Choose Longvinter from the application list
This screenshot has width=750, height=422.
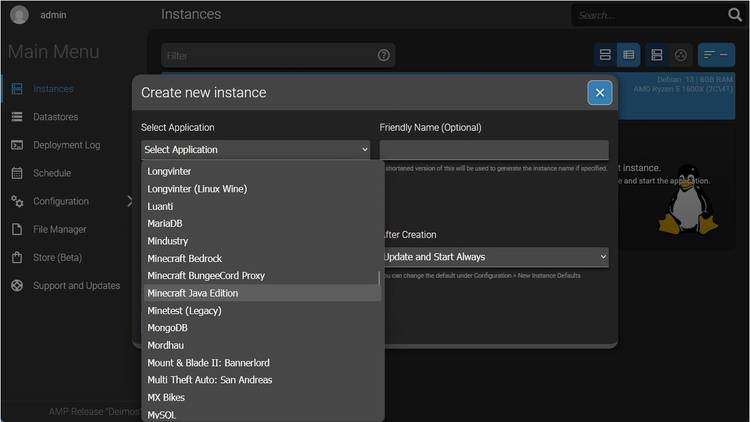[262, 171]
